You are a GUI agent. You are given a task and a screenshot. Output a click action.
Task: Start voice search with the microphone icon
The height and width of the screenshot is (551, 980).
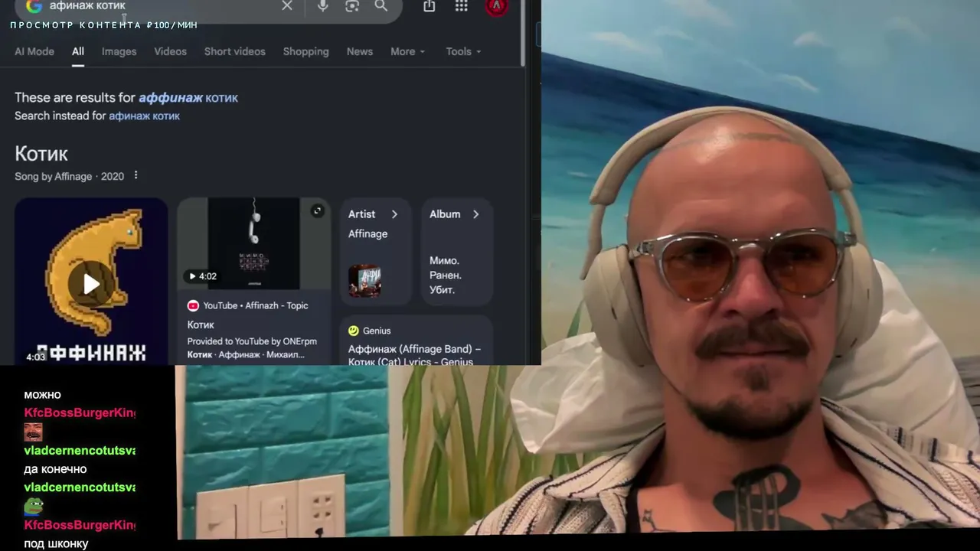coord(323,5)
